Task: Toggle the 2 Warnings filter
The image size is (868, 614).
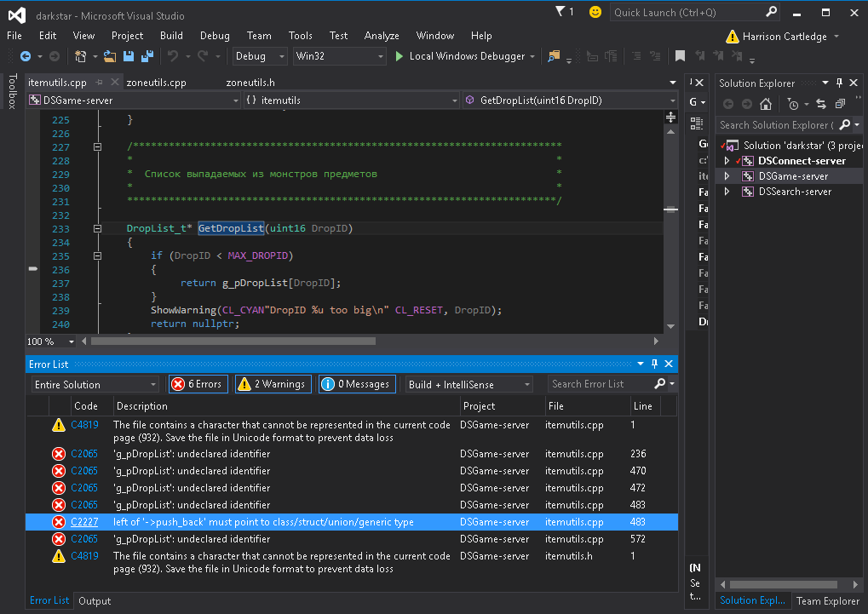Action: [273, 384]
